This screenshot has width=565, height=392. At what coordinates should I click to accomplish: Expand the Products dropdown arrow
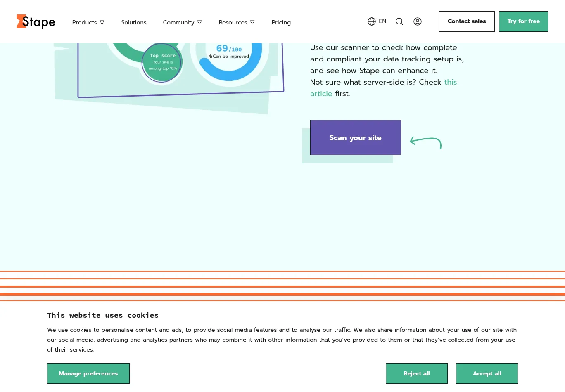click(x=102, y=22)
